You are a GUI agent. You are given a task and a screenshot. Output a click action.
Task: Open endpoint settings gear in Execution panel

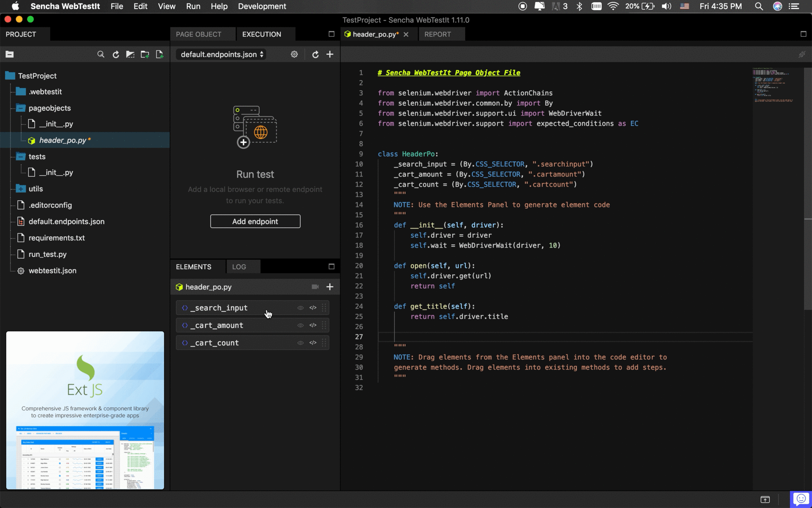pyautogui.click(x=294, y=54)
